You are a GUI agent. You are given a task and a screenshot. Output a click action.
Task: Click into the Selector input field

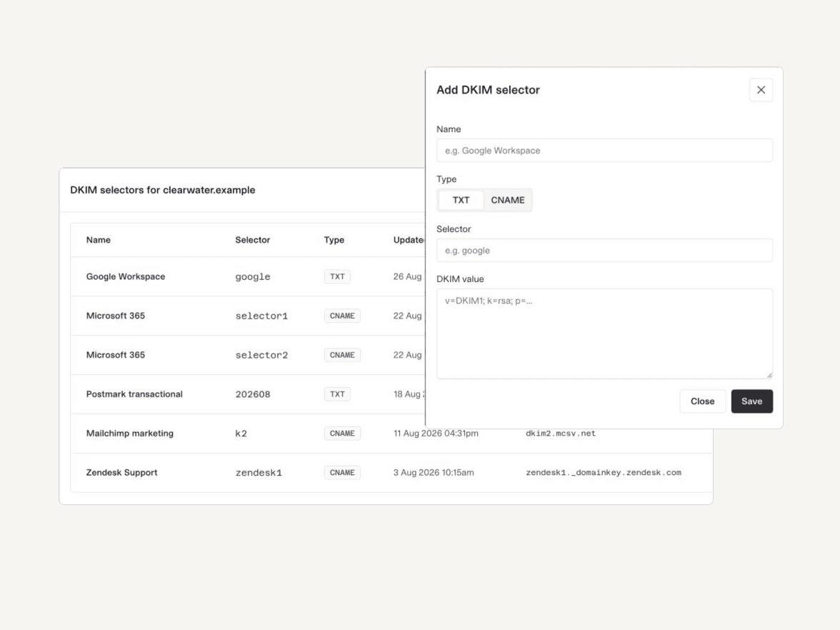pos(604,250)
